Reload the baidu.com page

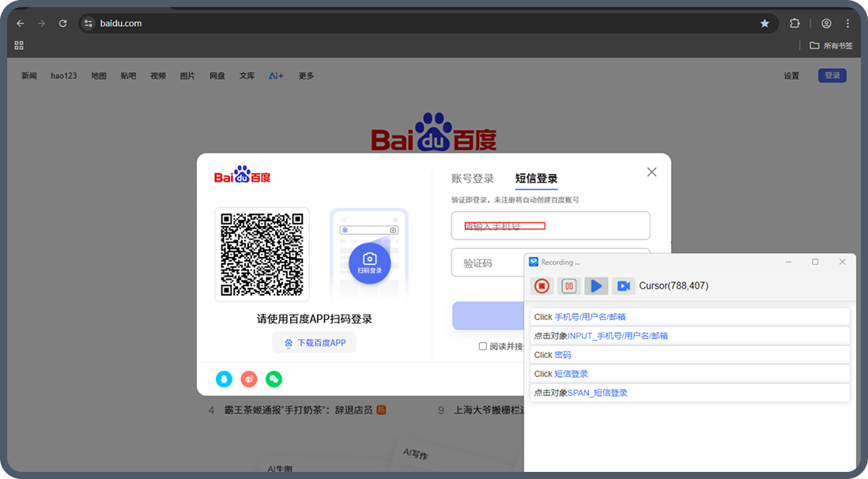pos(62,24)
